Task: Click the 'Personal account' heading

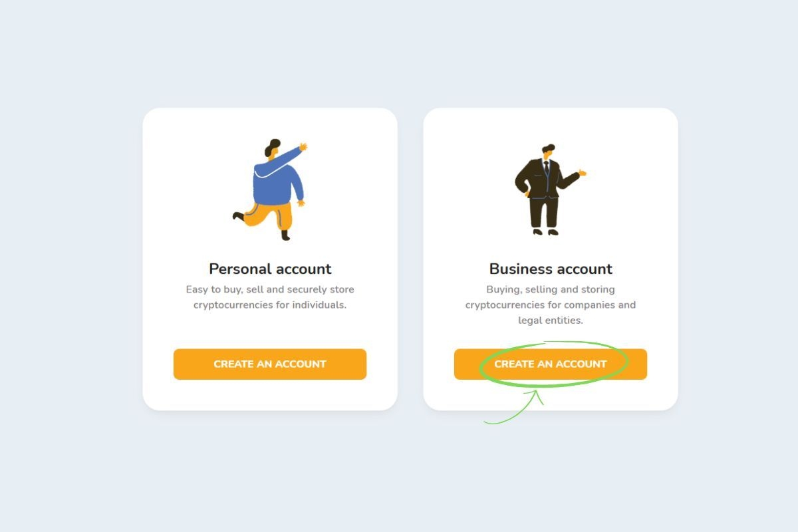Action: 270,269
